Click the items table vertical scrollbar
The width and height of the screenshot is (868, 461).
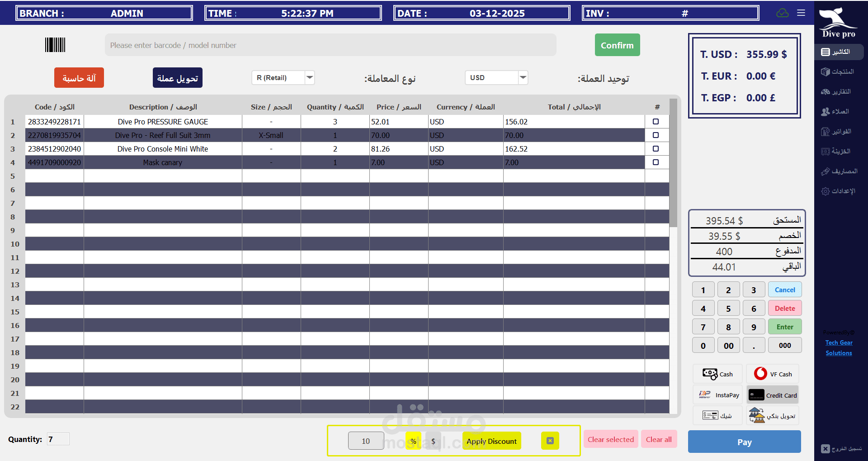pyautogui.click(x=673, y=163)
